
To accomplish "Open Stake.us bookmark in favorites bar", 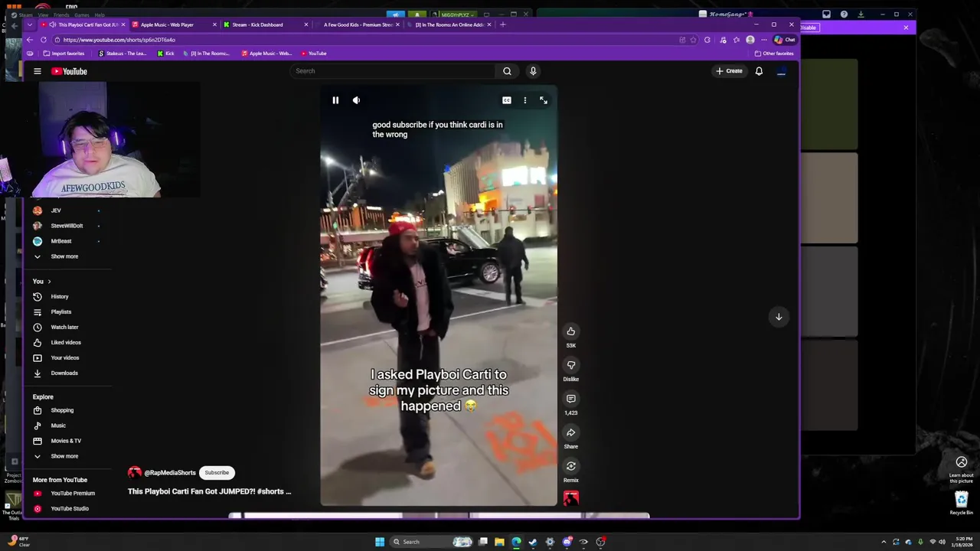I will [x=122, y=54].
